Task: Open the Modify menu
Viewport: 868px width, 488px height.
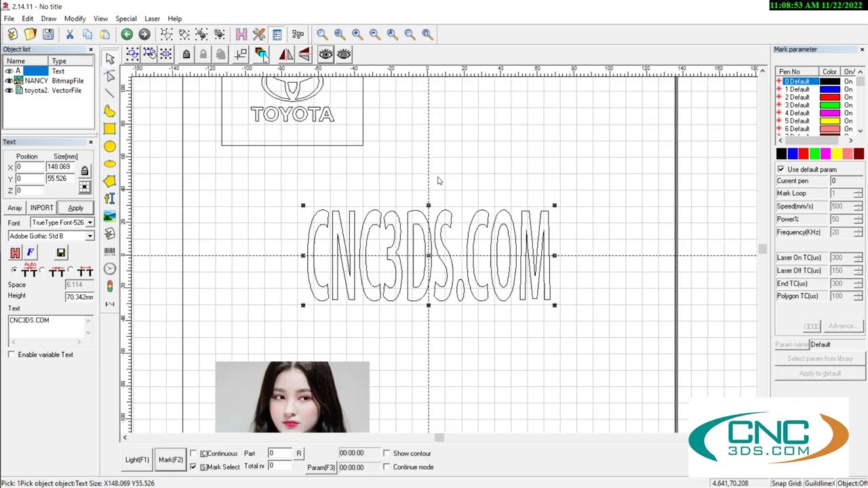Action: click(75, 18)
